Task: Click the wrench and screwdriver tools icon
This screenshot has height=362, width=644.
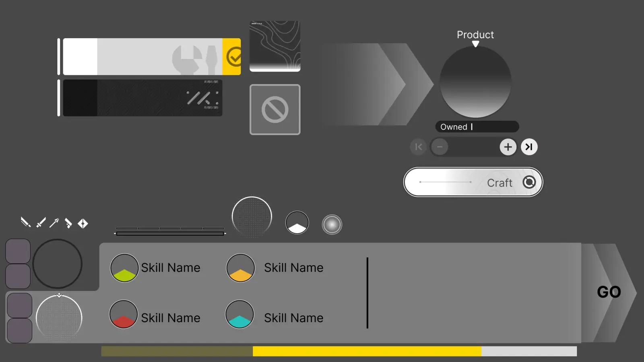Action: pyautogui.click(x=195, y=59)
